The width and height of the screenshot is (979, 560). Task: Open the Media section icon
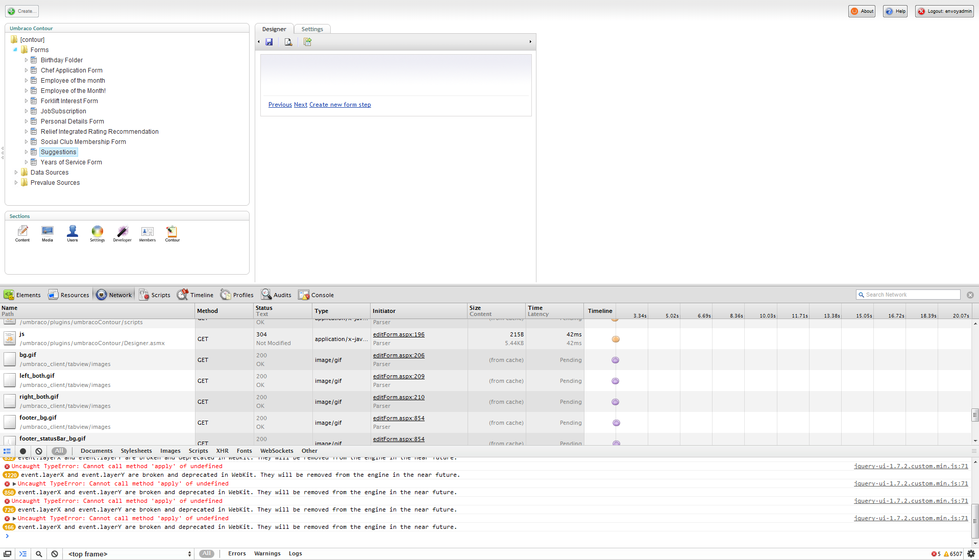point(47,233)
